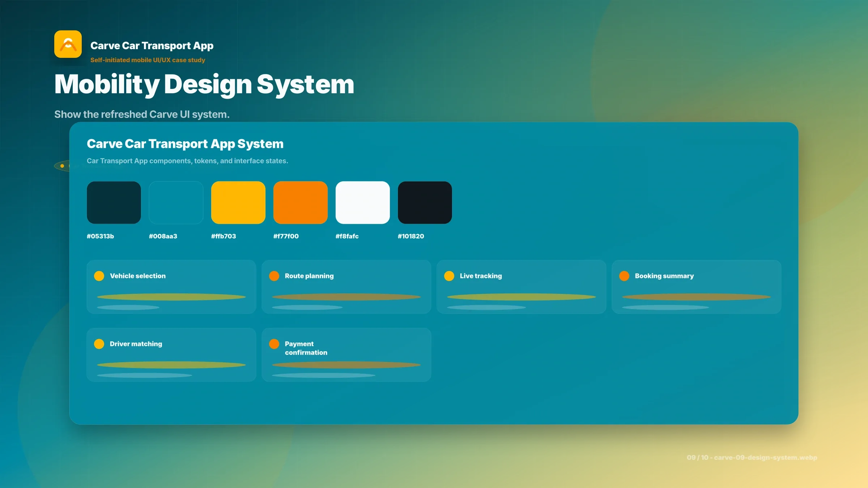Choose the #f8fafc white color swatch
Image resolution: width=868 pixels, height=488 pixels.
[363, 202]
